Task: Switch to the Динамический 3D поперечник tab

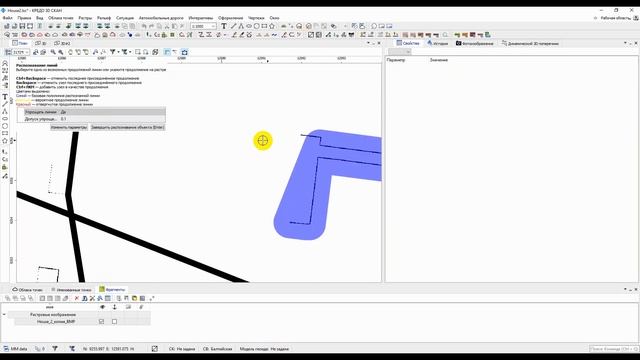Action: click(x=530, y=43)
